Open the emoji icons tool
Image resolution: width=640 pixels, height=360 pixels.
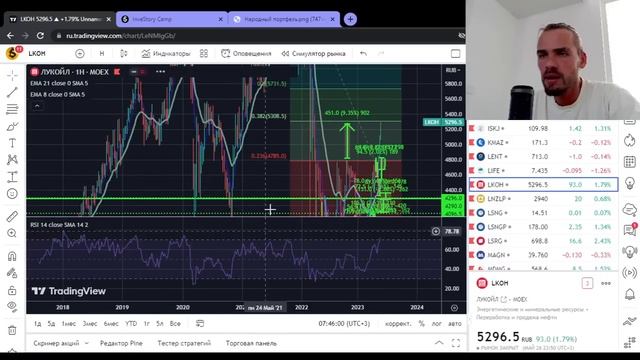tap(12, 193)
